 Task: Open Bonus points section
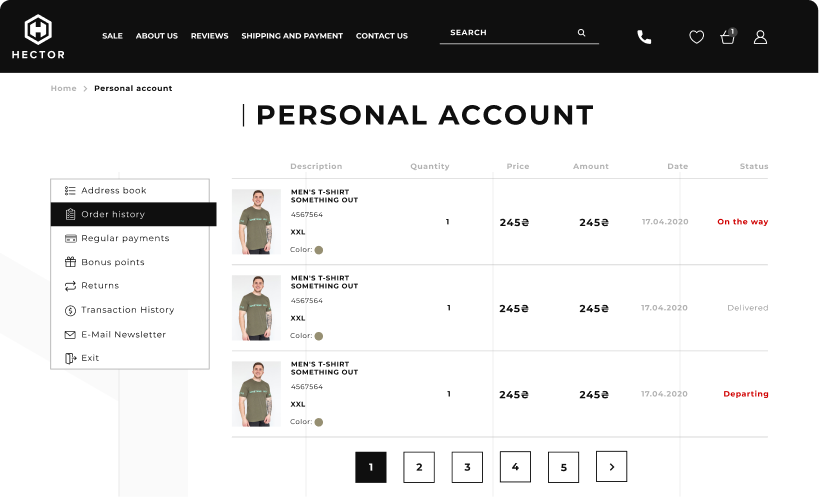pos(130,262)
